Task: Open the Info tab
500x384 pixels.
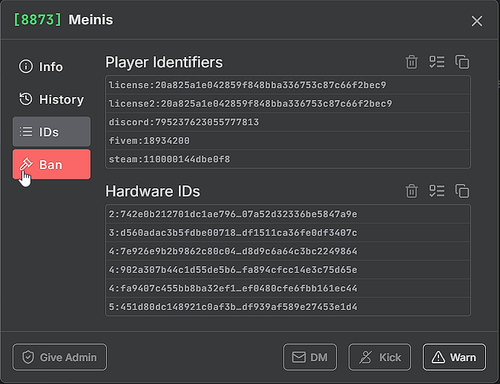Action: coord(51,67)
